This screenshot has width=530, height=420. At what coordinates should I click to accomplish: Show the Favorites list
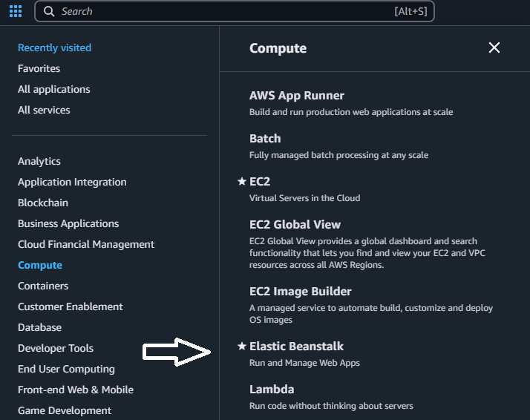pyautogui.click(x=39, y=68)
